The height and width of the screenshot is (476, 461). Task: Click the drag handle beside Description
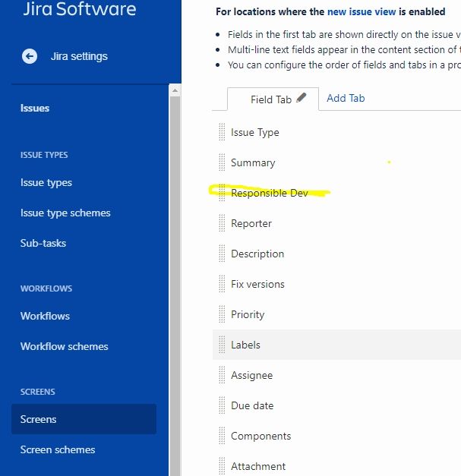tap(222, 254)
